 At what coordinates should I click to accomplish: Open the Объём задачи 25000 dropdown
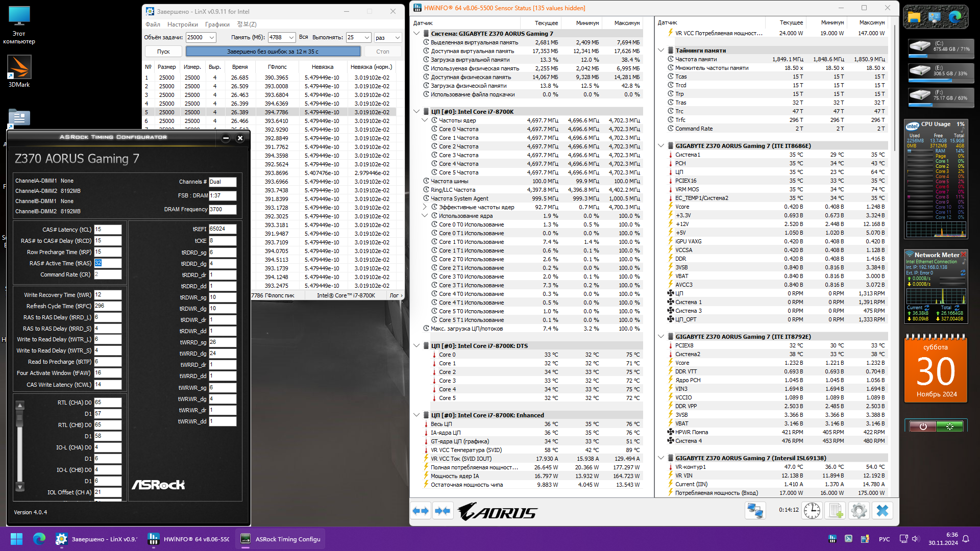[x=212, y=37]
